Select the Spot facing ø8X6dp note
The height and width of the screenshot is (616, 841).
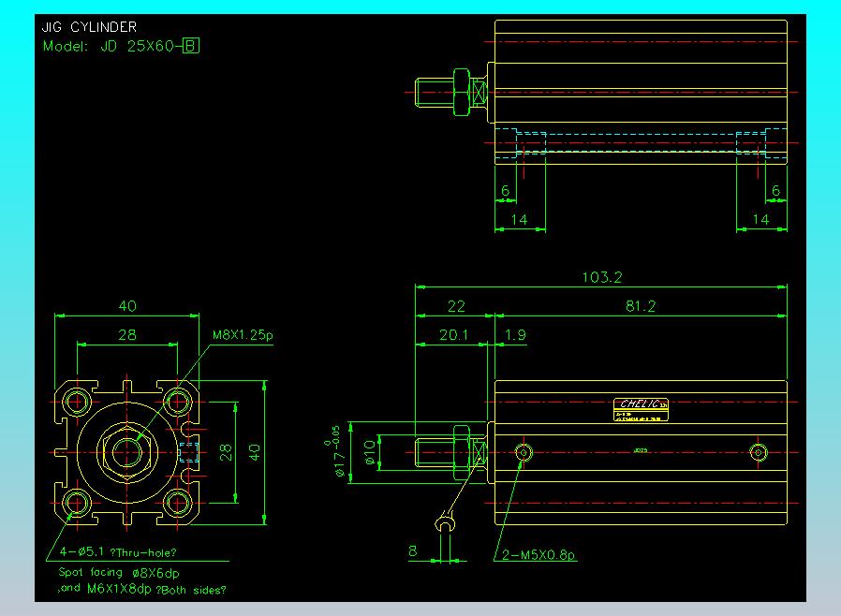pos(122,572)
